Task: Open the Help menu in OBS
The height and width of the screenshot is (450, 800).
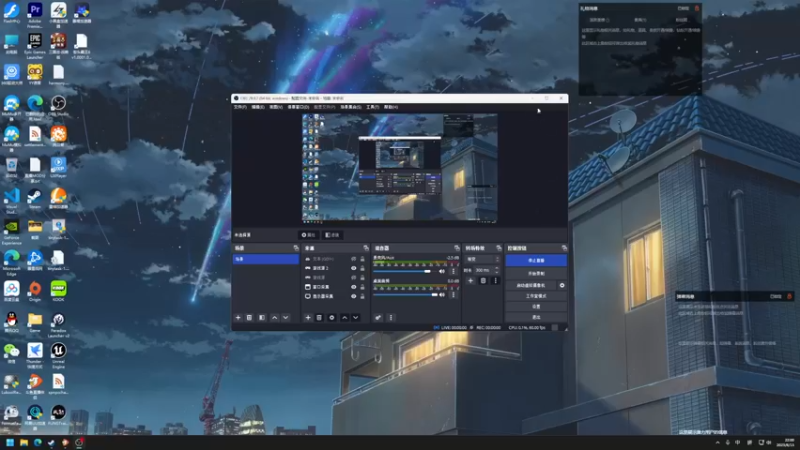Action: coord(391,107)
